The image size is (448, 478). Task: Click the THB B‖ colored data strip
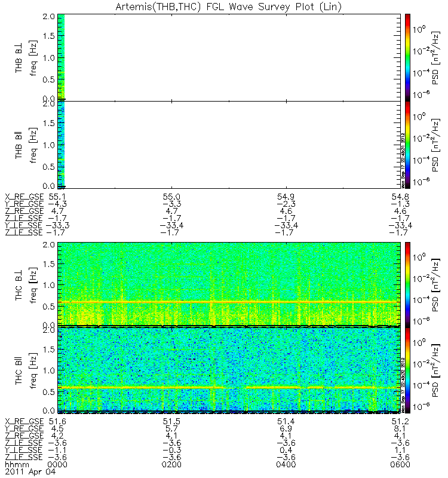61,144
